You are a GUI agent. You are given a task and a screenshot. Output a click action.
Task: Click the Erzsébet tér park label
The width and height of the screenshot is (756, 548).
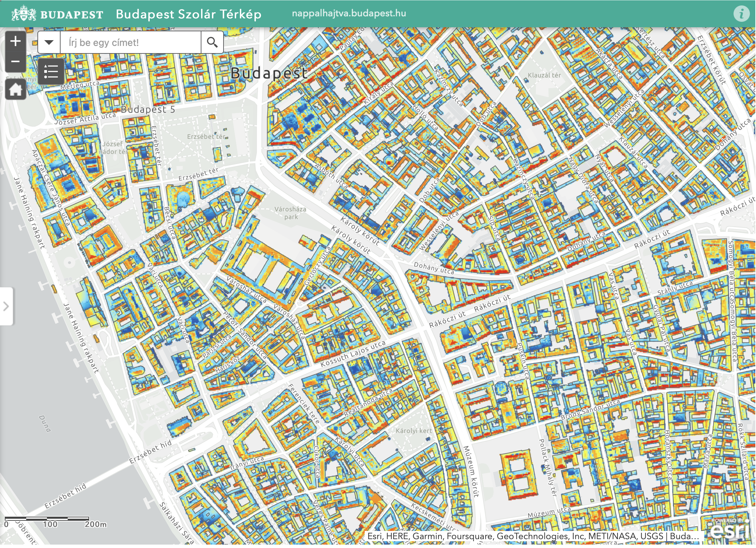(206, 136)
